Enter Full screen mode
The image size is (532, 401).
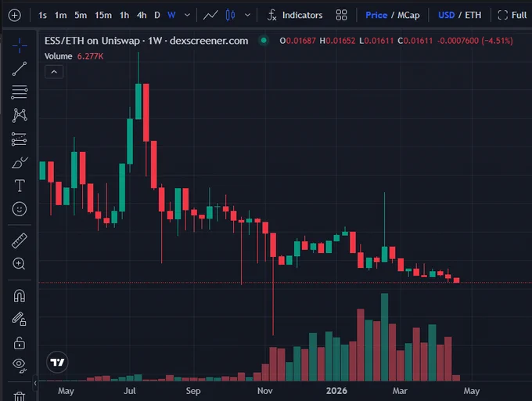point(512,16)
